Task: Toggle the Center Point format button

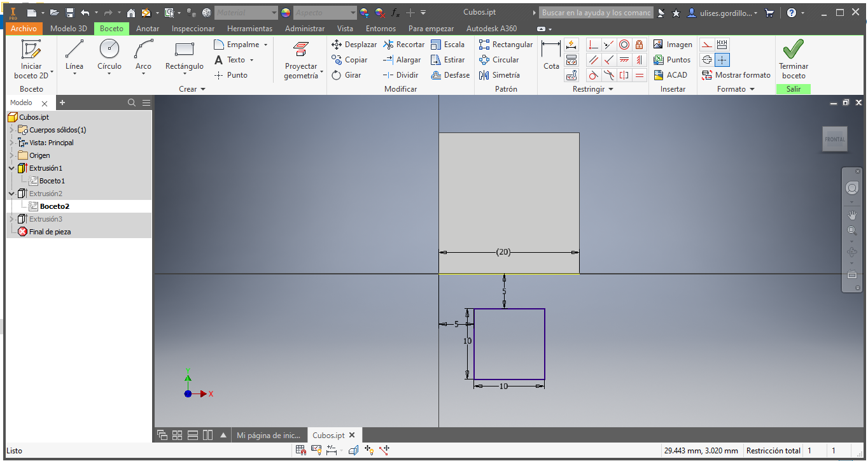Action: tap(722, 60)
